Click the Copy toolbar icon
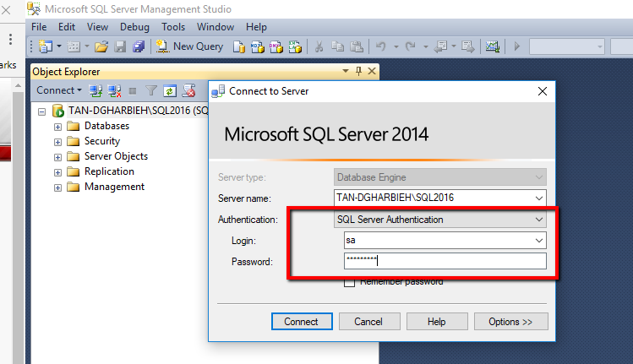 [x=337, y=46]
